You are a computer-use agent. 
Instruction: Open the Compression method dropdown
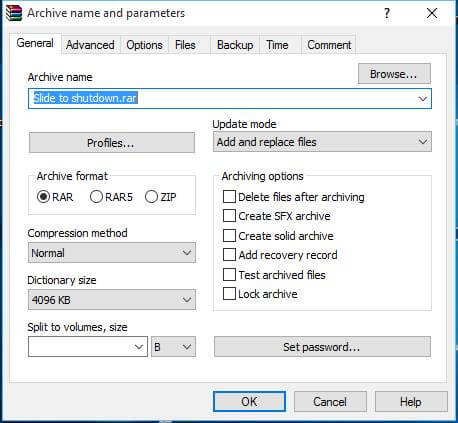(112, 253)
